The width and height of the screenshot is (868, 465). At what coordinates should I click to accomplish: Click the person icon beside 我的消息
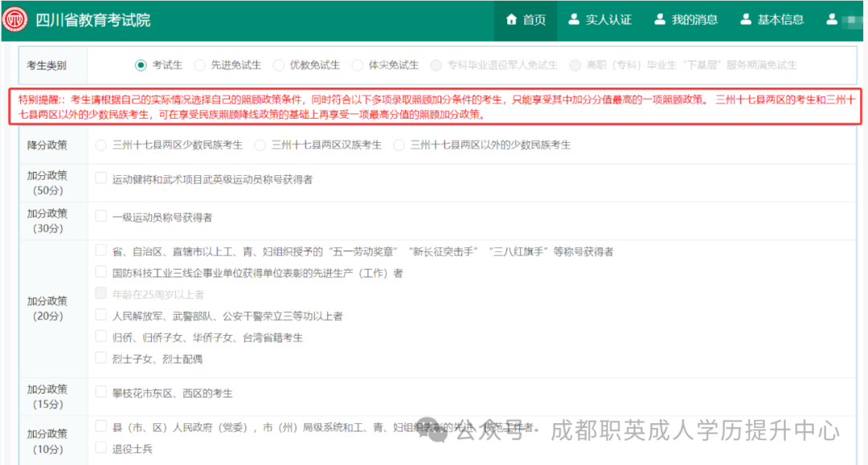(x=660, y=19)
